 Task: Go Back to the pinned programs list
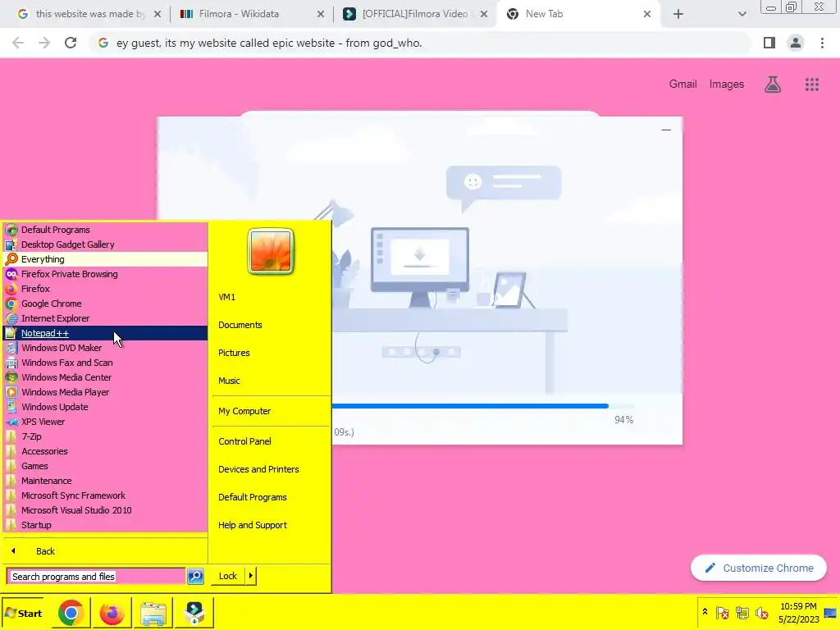click(105, 551)
